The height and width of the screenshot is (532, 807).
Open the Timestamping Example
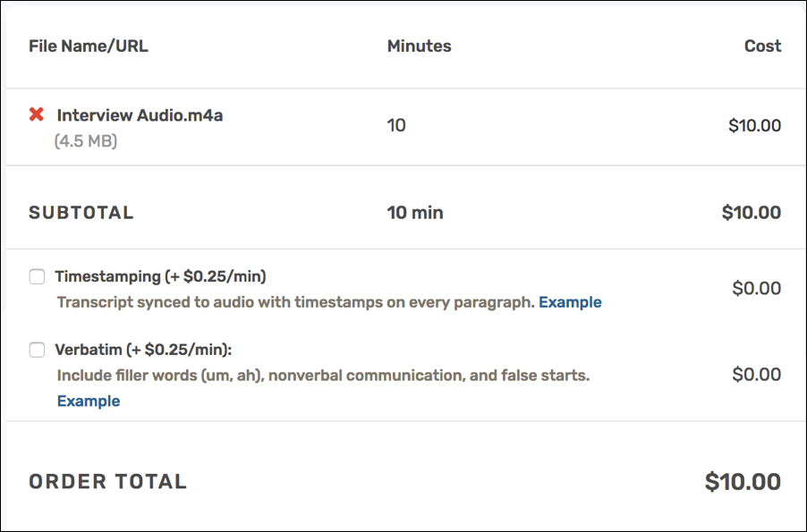coord(571,302)
